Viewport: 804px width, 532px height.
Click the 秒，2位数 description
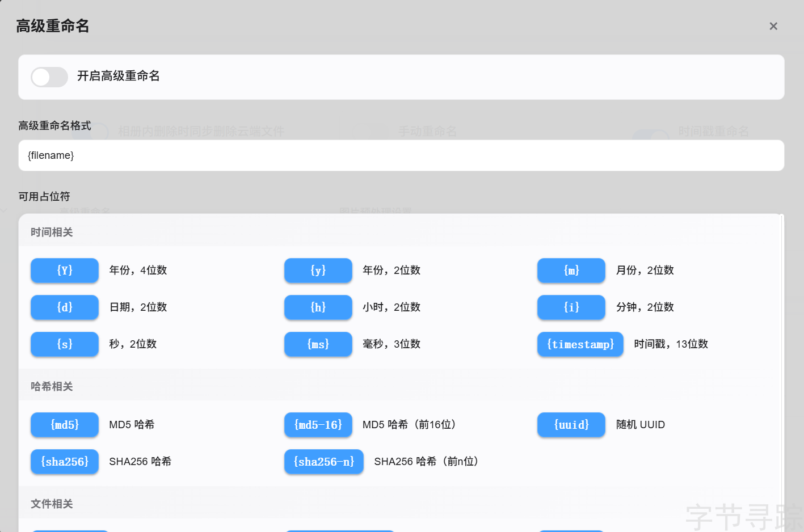point(133,344)
